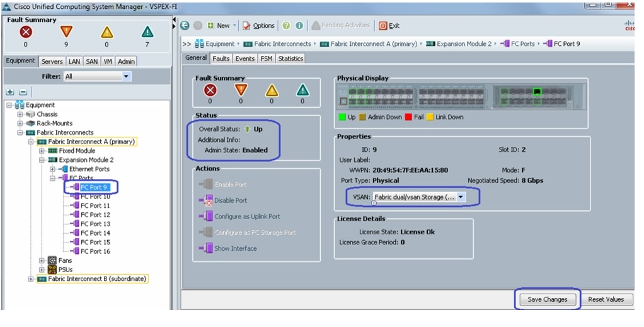The height and width of the screenshot is (327, 644).
Task: Open the Faults tab
Action: coord(221,59)
